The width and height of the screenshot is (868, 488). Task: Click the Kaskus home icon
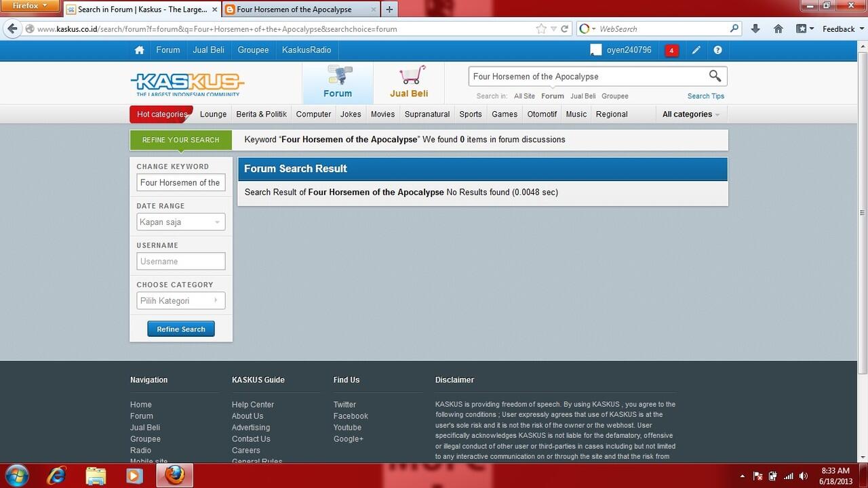click(x=139, y=50)
